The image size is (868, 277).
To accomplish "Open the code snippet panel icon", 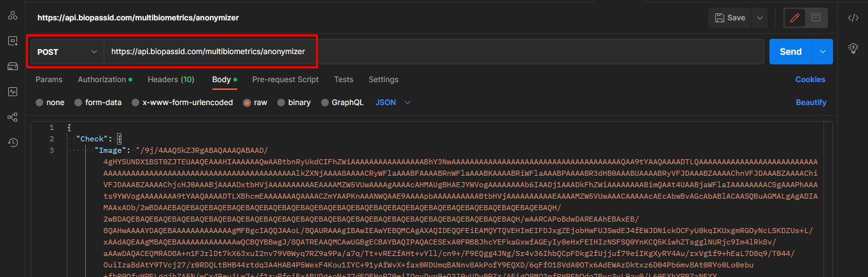I will pyautogui.click(x=853, y=18).
